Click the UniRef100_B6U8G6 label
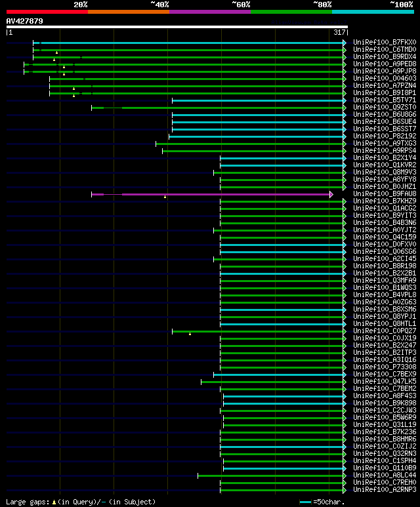The height and width of the screenshot is (507, 420). [385, 115]
